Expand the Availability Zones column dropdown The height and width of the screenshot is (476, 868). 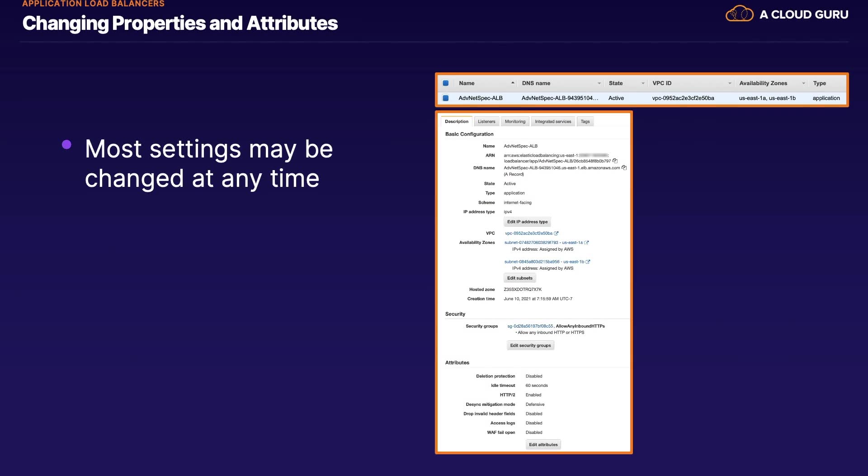click(804, 83)
